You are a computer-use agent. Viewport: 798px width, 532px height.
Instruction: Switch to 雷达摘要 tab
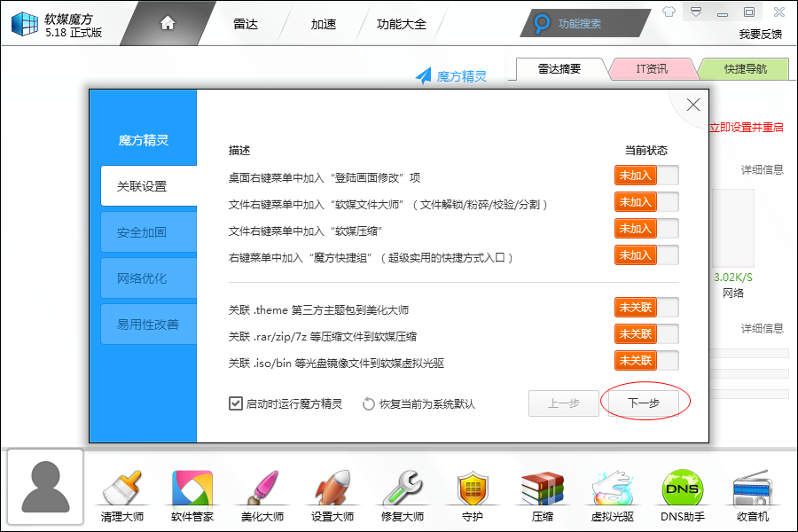click(559, 69)
